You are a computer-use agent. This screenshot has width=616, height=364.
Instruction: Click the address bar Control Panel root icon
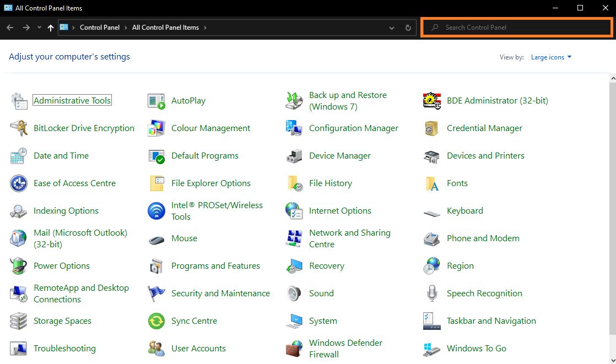[64, 28]
